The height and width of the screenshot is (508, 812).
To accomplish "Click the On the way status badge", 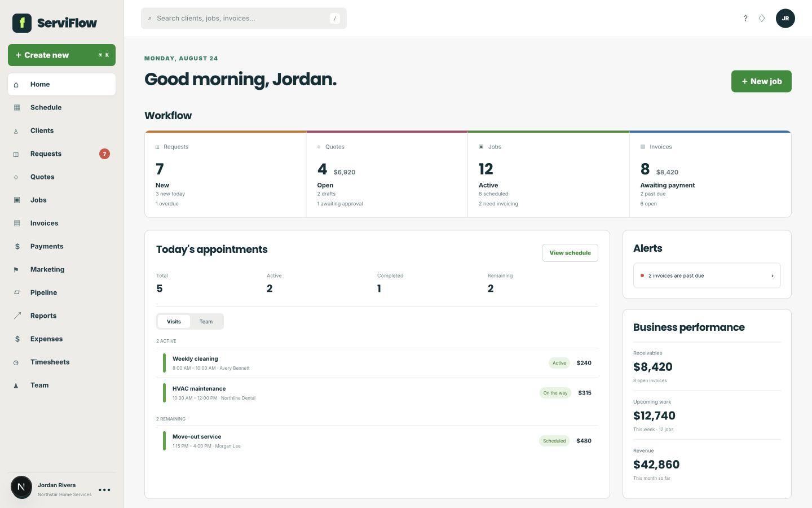I will point(555,393).
